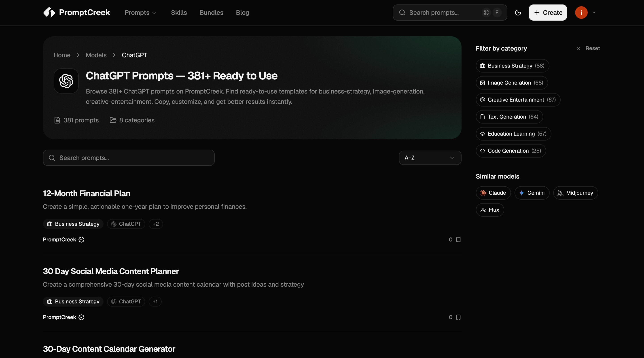Click the X icon beside Reset
Image resolution: width=644 pixels, height=358 pixels.
(578, 48)
